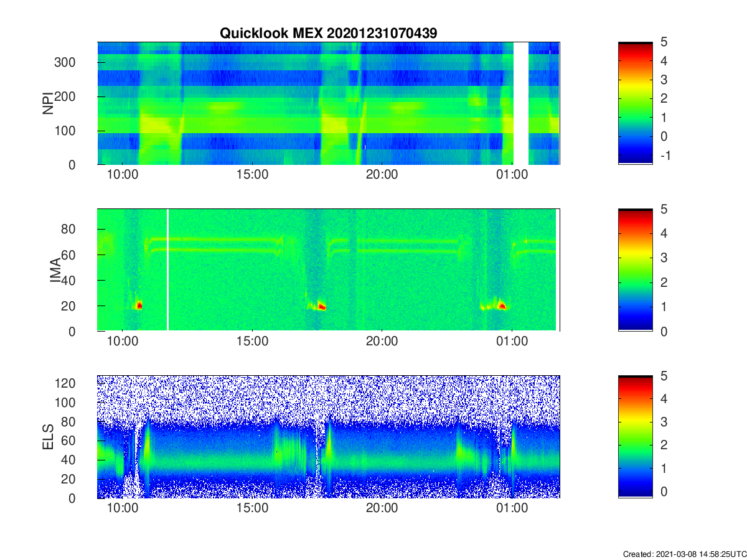The width and height of the screenshot is (747, 560).
Task: Select the NPI y-axis label
Action: [48, 103]
